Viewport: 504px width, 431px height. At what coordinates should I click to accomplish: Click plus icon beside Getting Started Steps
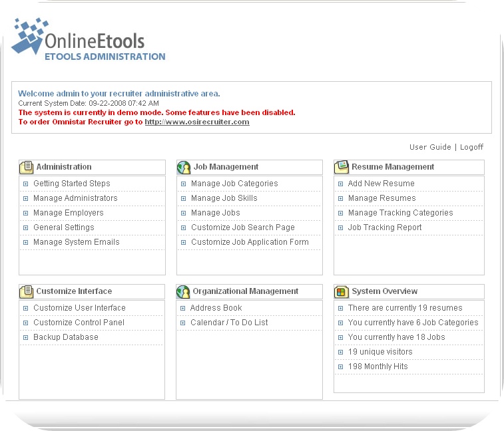(26, 184)
